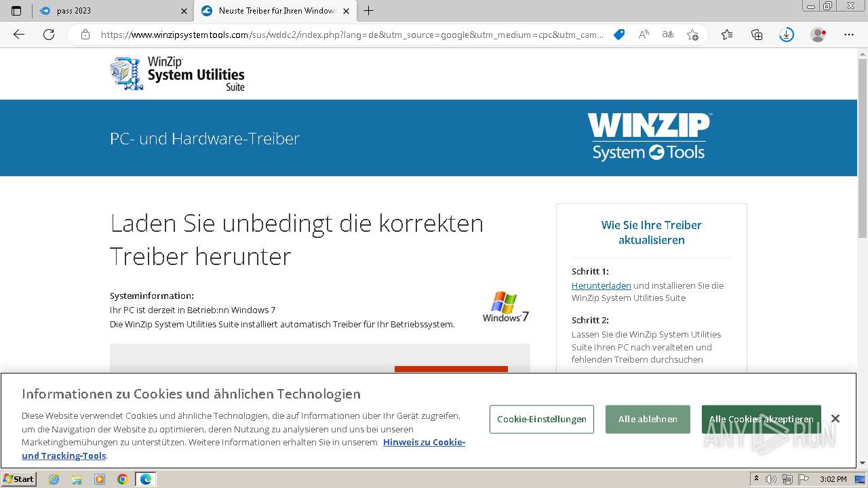Image resolution: width=868 pixels, height=488 pixels.
Task: Click the 'Wie Sie Ihre Treiber aktualisieren' heading
Action: [x=651, y=232]
